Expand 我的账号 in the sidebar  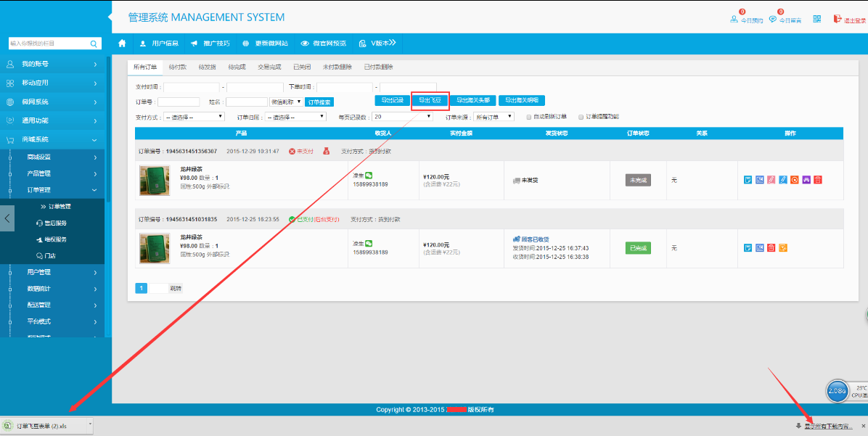pos(52,64)
